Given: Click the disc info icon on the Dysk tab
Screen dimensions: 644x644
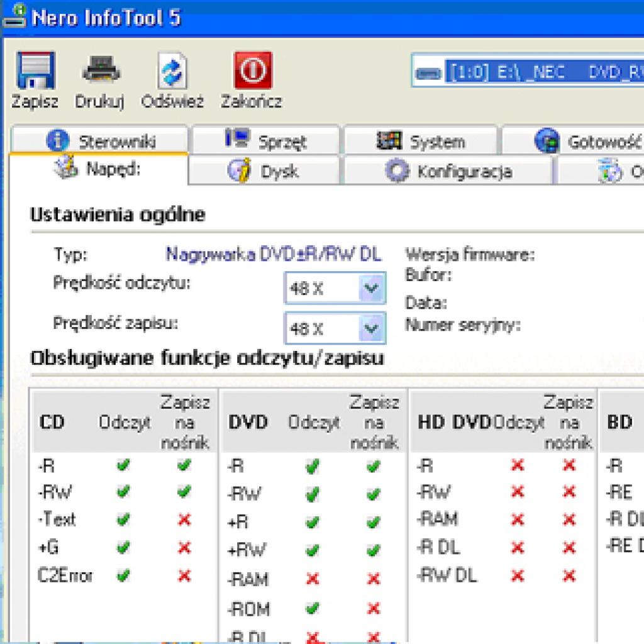Looking at the screenshot, I should click(239, 170).
